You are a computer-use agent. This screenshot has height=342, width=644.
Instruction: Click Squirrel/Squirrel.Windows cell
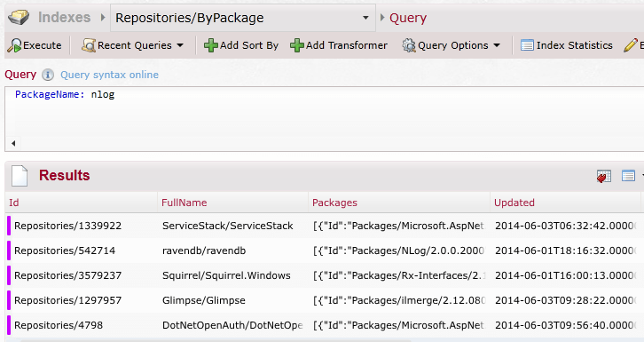point(226,275)
